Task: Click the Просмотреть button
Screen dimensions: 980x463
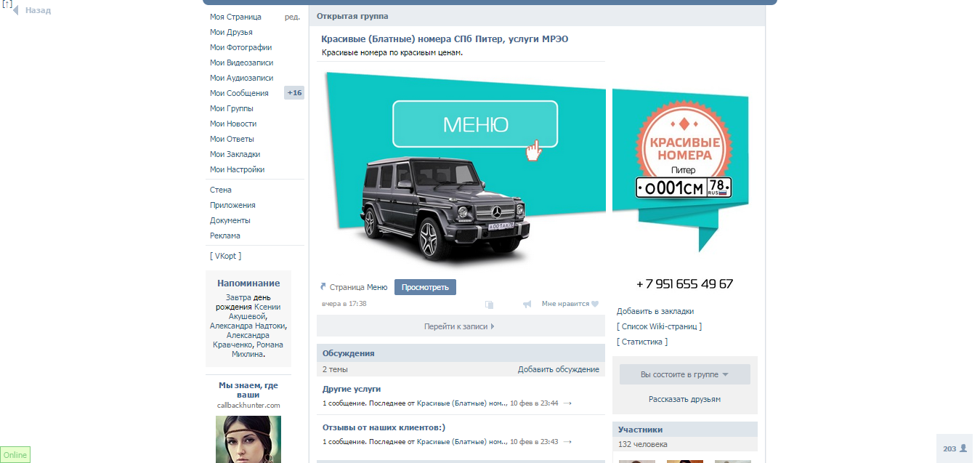Action: [x=425, y=287]
